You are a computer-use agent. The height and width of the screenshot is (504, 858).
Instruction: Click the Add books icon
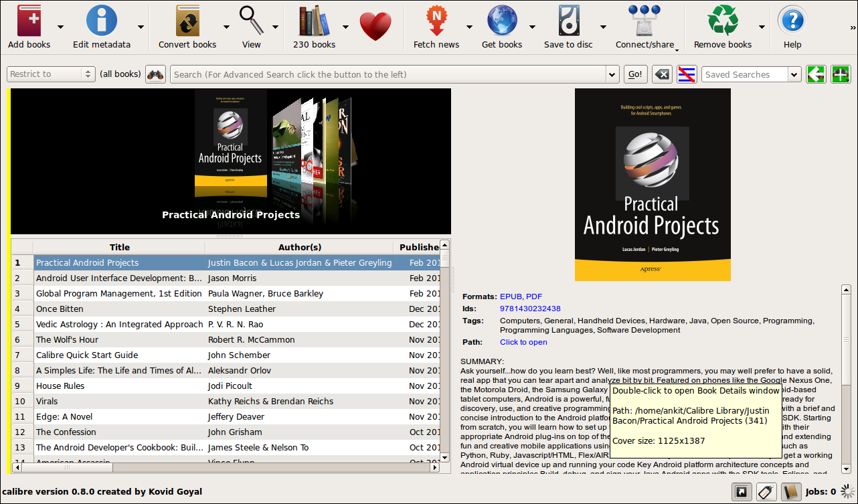point(29,21)
